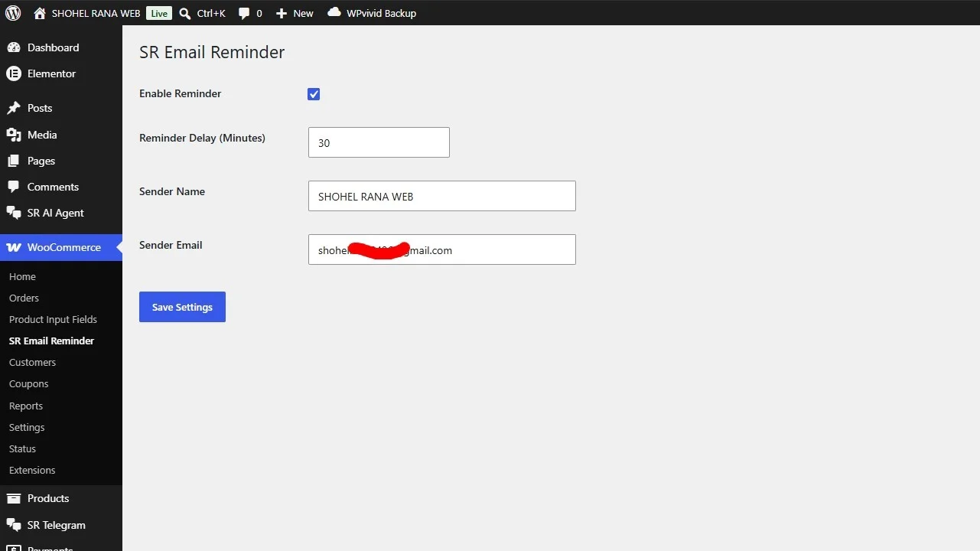Screen dimensions: 980x551
Task: Open the Coupons submenu
Action: (28, 383)
